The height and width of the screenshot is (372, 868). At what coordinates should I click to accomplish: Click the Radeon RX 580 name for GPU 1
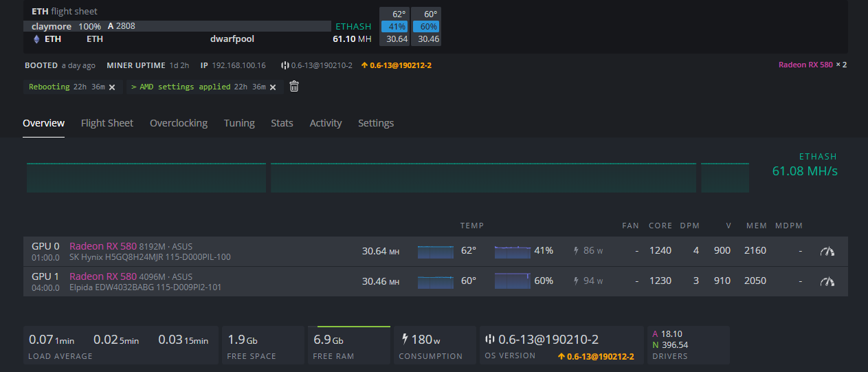(x=102, y=276)
